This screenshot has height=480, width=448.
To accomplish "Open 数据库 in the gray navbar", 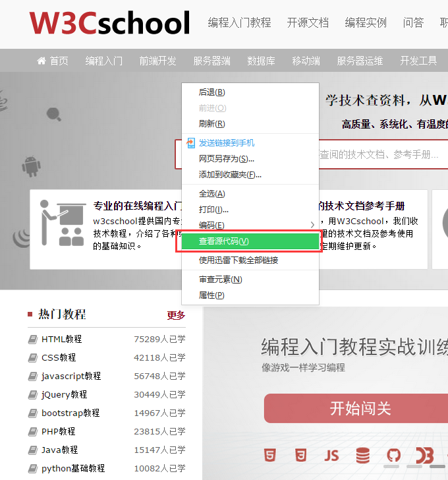I will pos(261,61).
